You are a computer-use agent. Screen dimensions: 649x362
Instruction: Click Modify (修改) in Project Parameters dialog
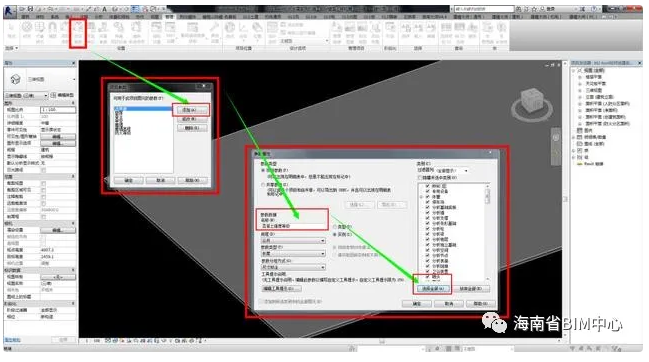pos(192,119)
